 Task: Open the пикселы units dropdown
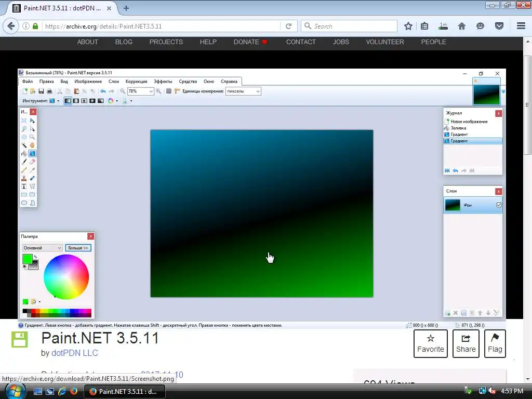tap(258, 91)
